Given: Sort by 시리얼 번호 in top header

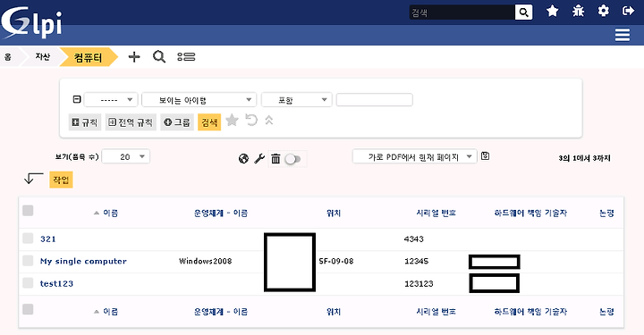Looking at the screenshot, I should pos(436,213).
